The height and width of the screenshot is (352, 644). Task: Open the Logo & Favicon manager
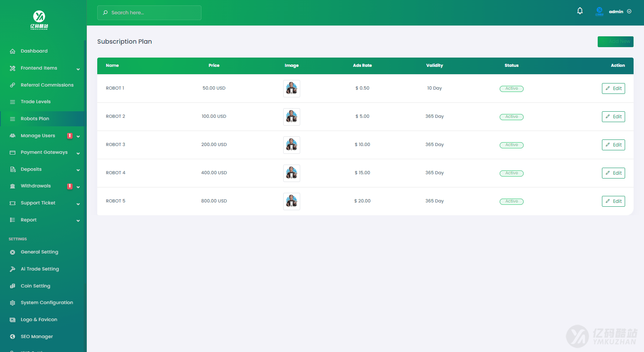pos(39,319)
